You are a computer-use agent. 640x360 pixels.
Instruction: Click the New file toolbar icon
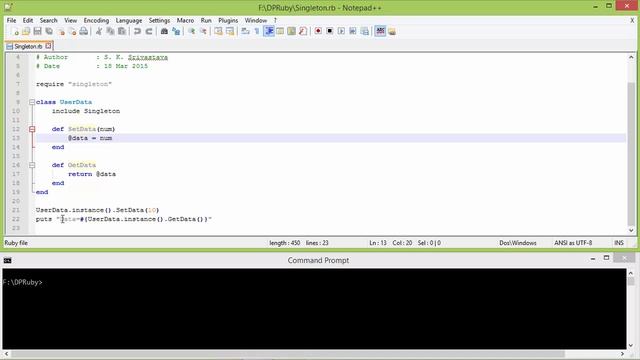pyautogui.click(x=15, y=31)
